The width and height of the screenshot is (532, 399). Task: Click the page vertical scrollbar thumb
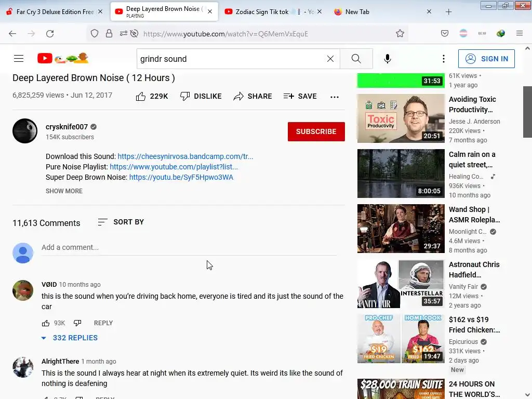click(527, 112)
